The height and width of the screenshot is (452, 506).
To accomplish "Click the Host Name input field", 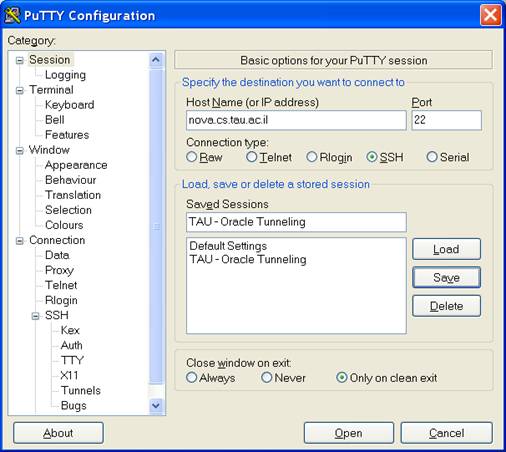I will [x=296, y=120].
